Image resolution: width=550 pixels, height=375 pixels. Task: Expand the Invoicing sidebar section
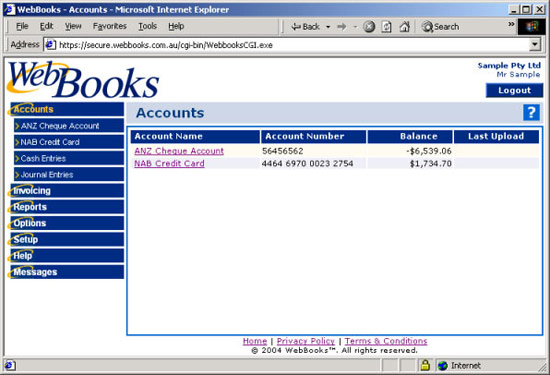tap(66, 191)
